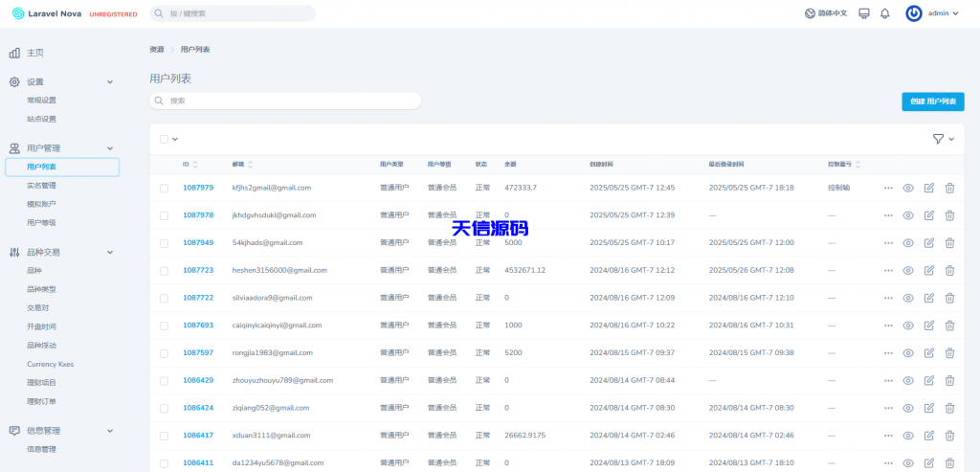Open 交易对 in the sidebar
The image size is (980, 472).
point(37,307)
